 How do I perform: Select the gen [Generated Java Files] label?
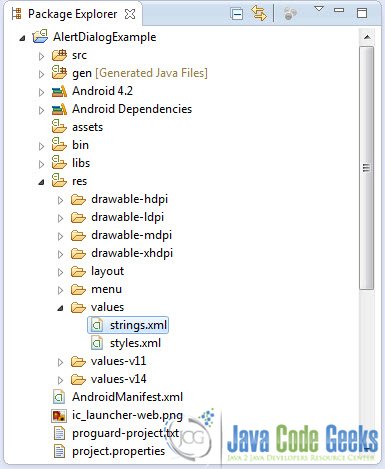tap(140, 73)
